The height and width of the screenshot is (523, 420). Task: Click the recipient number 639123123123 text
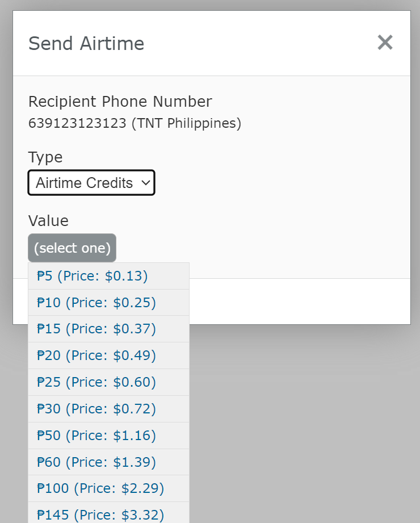point(77,123)
